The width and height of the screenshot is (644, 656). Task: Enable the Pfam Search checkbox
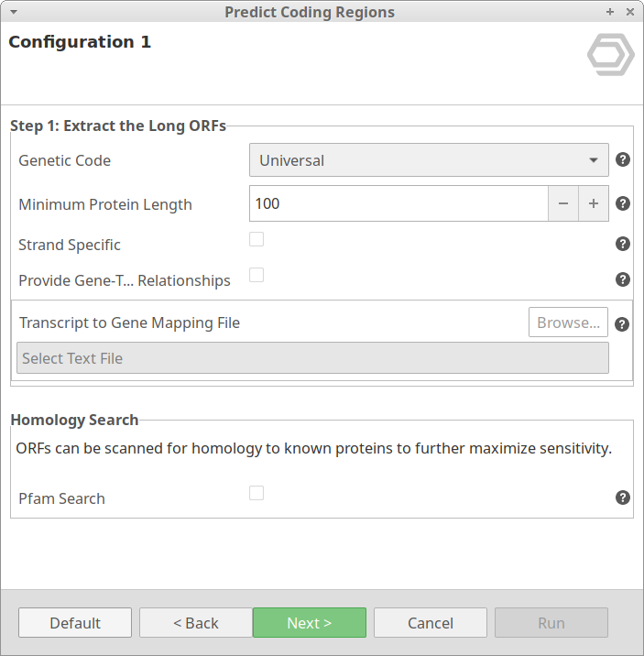click(257, 493)
